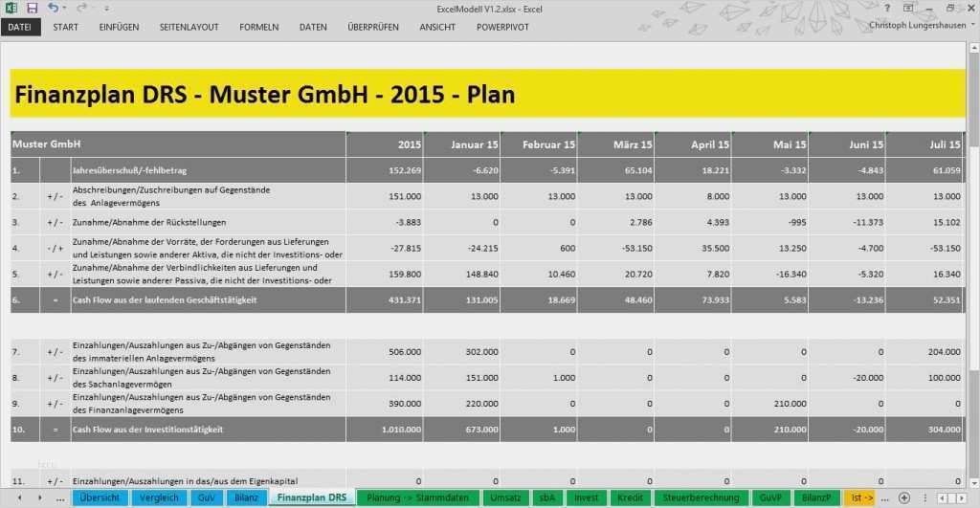The width and height of the screenshot is (980, 508).
Task: Open the GuV sheet tab
Action: (207, 498)
